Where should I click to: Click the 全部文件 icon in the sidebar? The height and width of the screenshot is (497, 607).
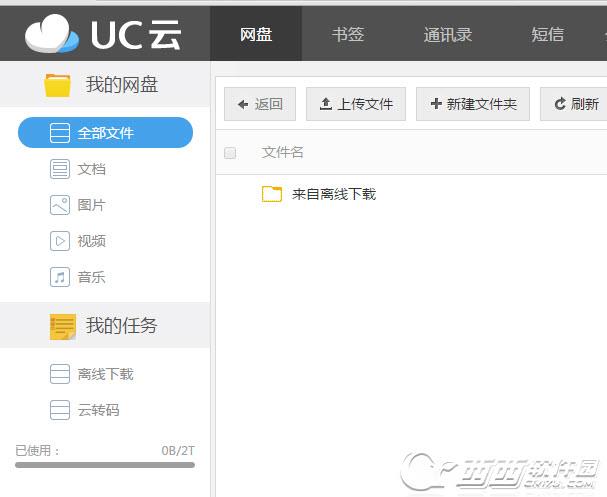coord(60,133)
